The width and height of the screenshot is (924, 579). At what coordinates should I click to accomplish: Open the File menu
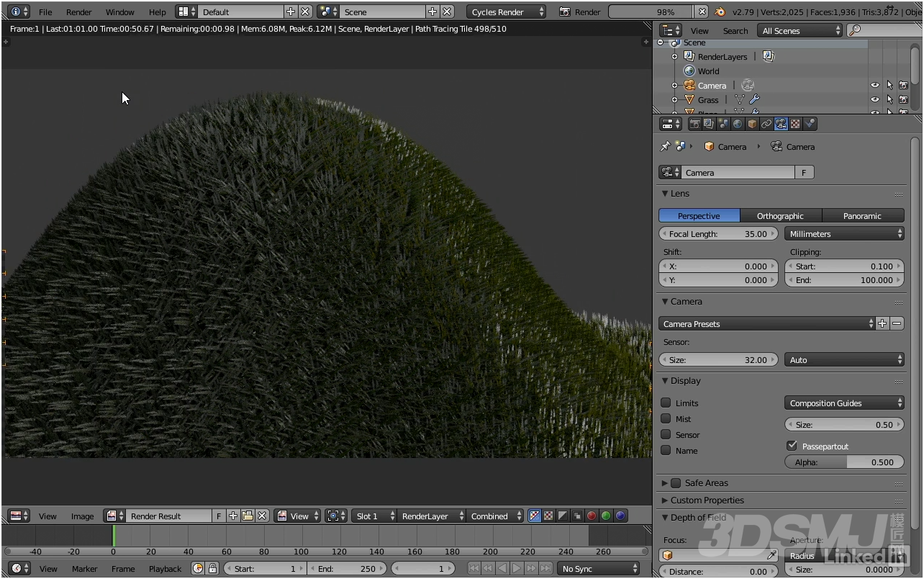point(45,12)
